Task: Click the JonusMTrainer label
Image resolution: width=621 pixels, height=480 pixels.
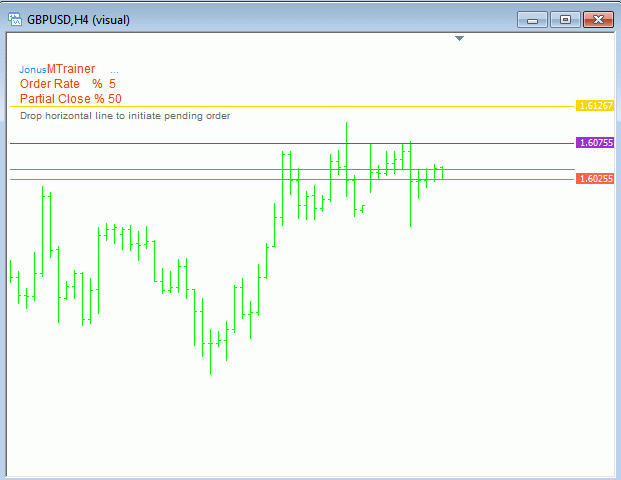Action: 57,69
